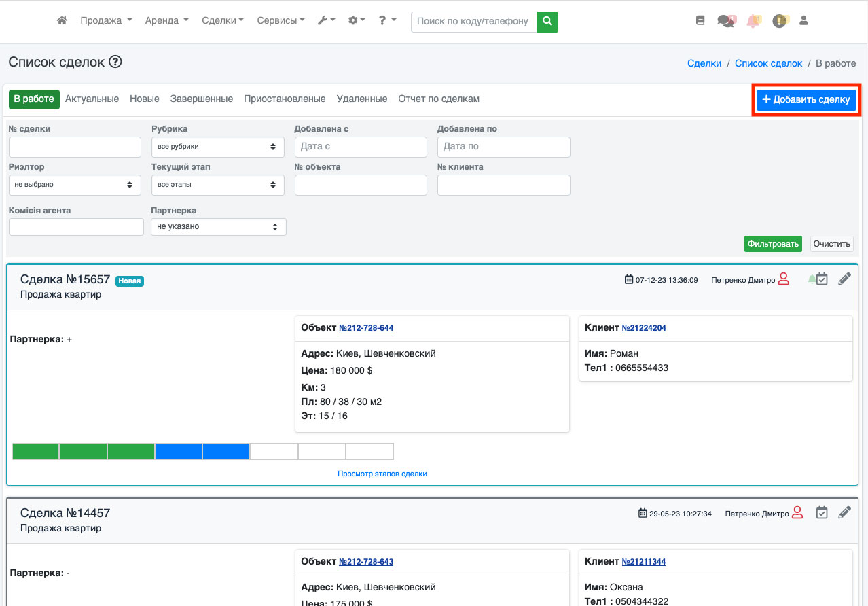The image size is (868, 606).
Task: Open calendar task icon for deal №14457
Action: [822, 513]
